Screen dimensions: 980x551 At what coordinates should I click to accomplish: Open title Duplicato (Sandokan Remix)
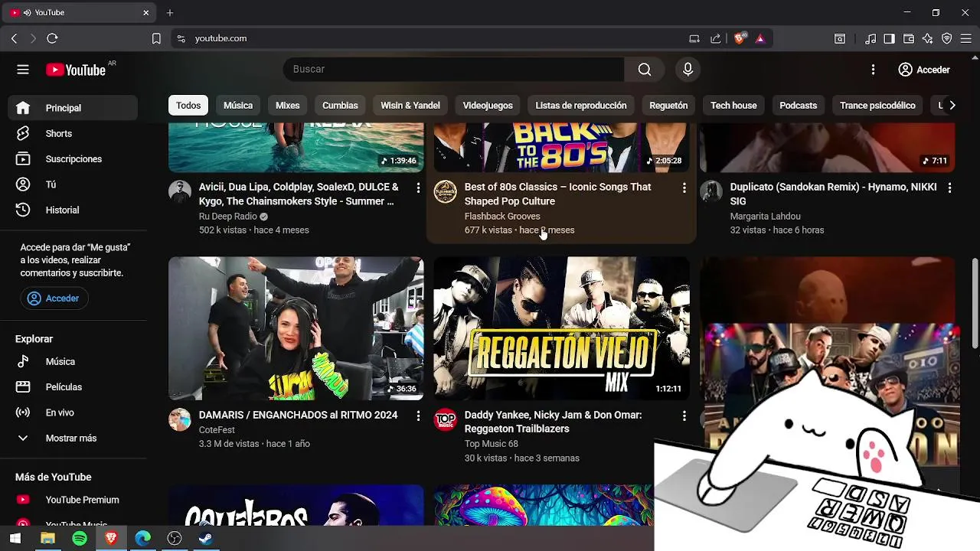pyautogui.click(x=833, y=194)
